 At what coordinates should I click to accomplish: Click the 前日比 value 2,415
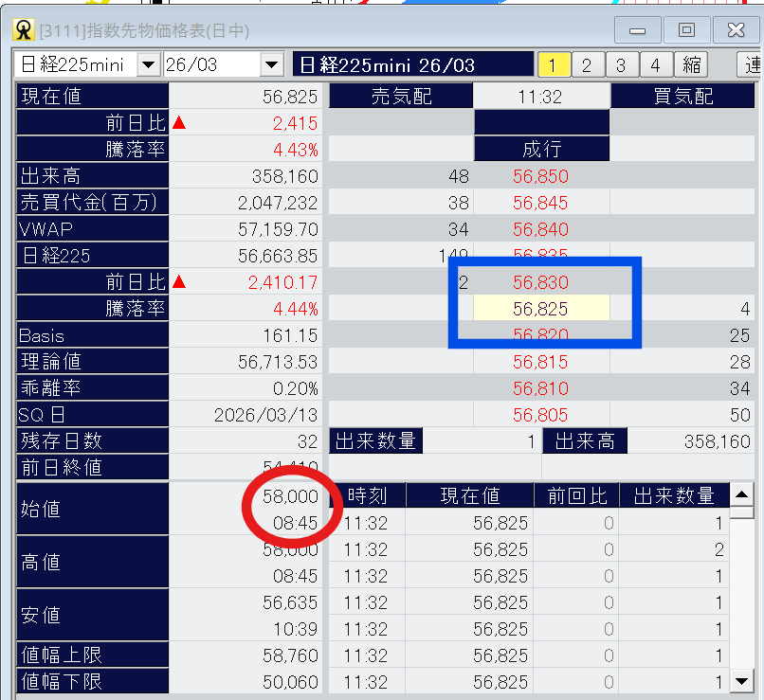click(x=296, y=123)
